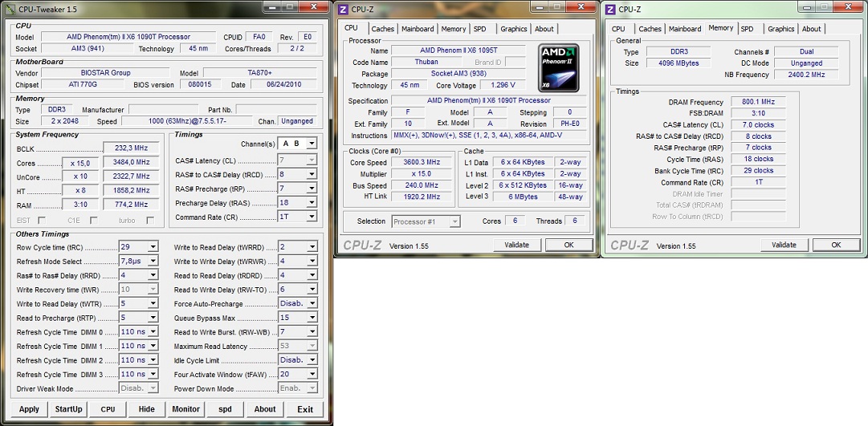Image resolution: width=868 pixels, height=426 pixels.
Task: Switch to CPU tab in the right Memory CPU-Z window
Action: (x=618, y=29)
